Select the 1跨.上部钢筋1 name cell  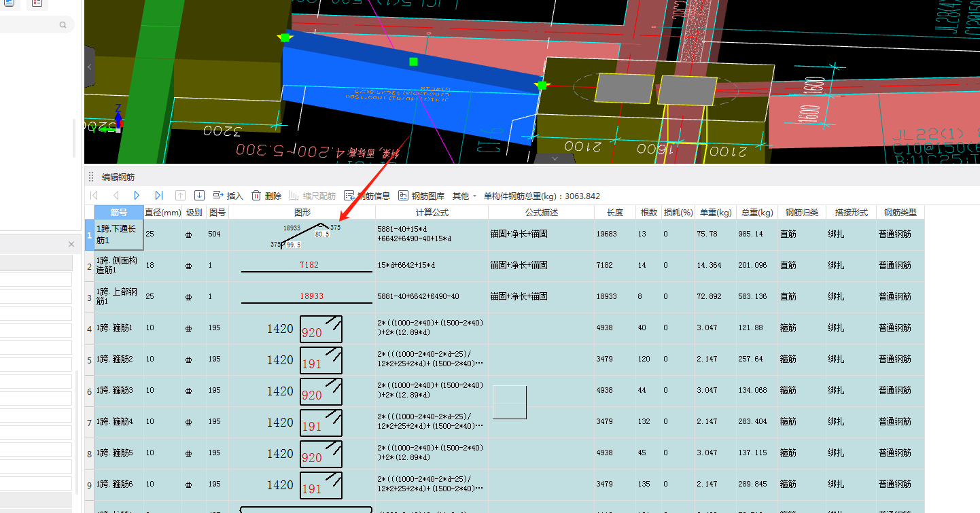[x=119, y=298]
